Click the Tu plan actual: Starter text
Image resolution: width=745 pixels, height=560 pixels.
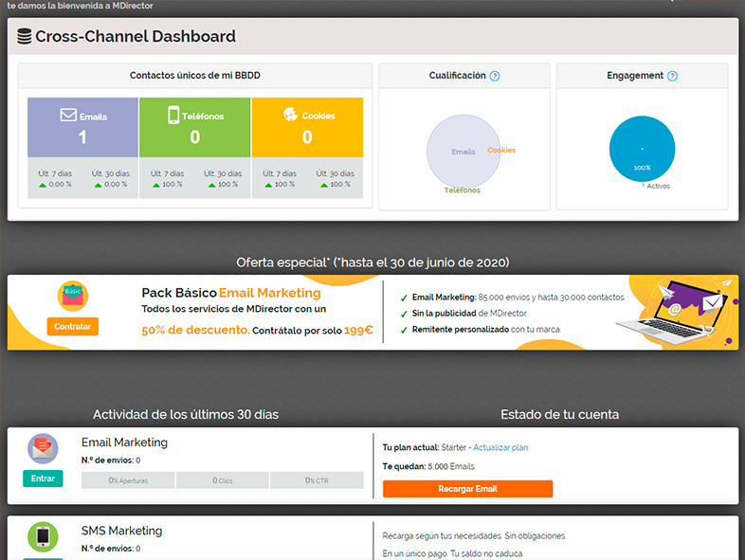(x=425, y=447)
